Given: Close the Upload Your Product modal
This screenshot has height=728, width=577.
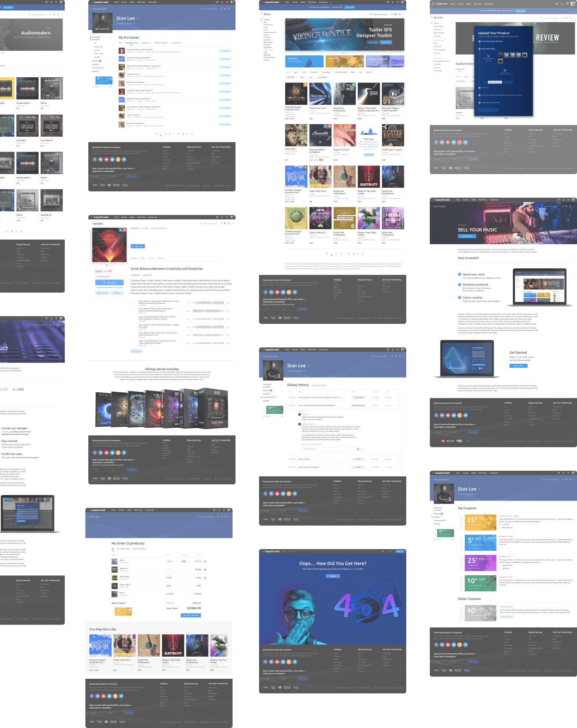Looking at the screenshot, I should tap(535, 24).
